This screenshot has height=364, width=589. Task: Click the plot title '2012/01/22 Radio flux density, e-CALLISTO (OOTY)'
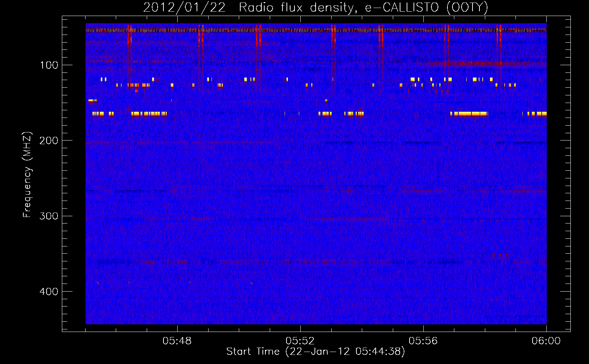(316, 7)
